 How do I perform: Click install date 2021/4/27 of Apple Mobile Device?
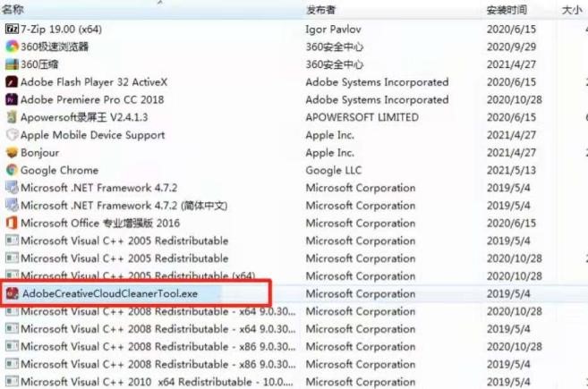[x=511, y=134]
